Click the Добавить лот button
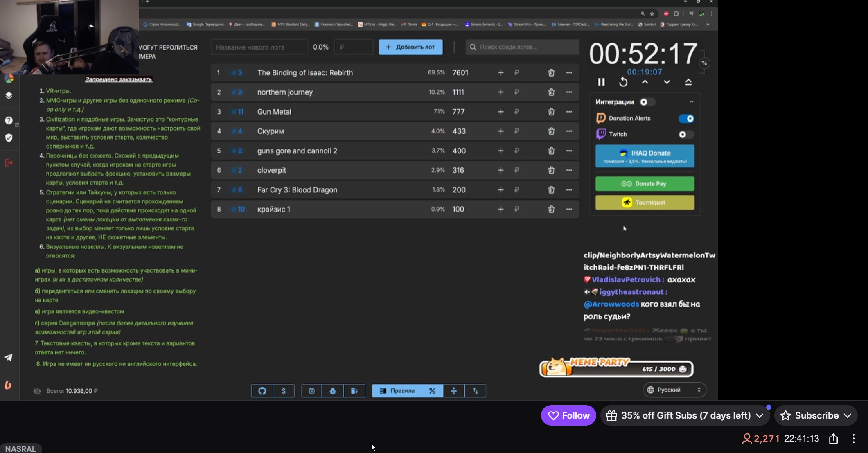 tap(410, 47)
